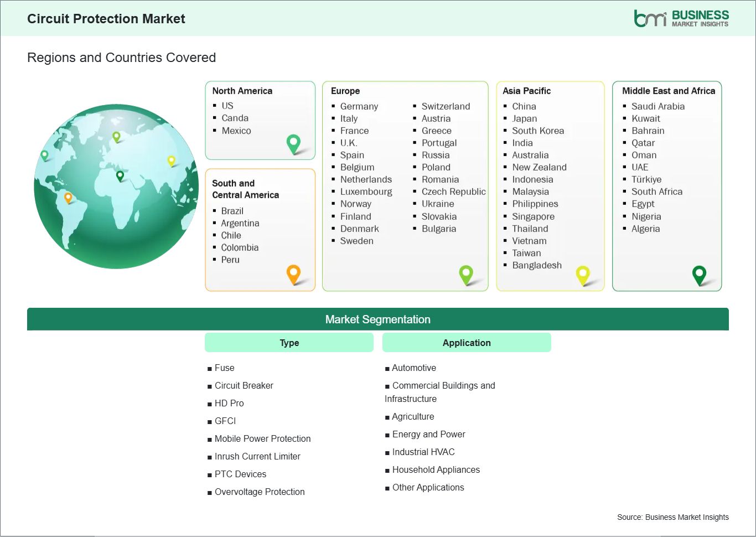
Task: Click South Korea in Asia Pacific list
Action: (537, 131)
